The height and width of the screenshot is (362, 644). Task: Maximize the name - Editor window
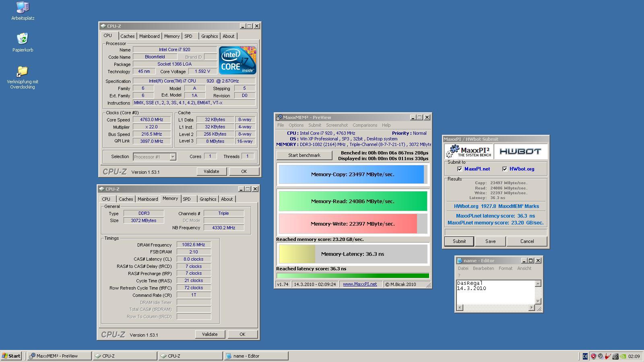pyautogui.click(x=531, y=261)
